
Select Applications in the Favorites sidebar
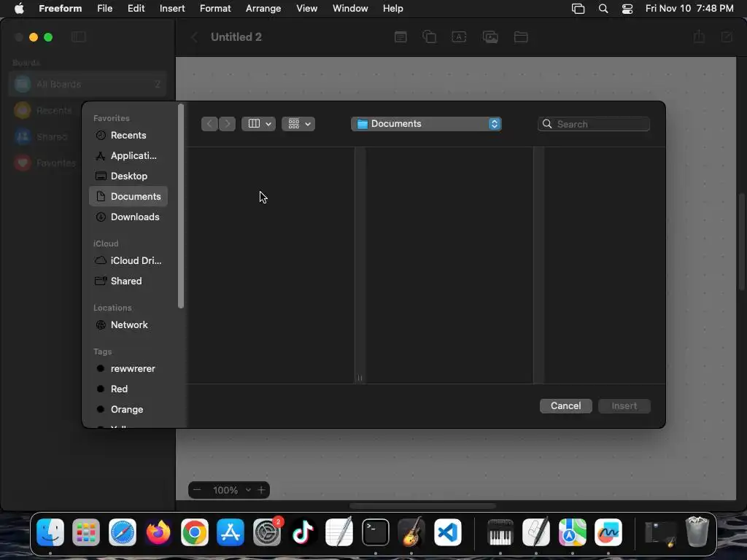(x=128, y=156)
